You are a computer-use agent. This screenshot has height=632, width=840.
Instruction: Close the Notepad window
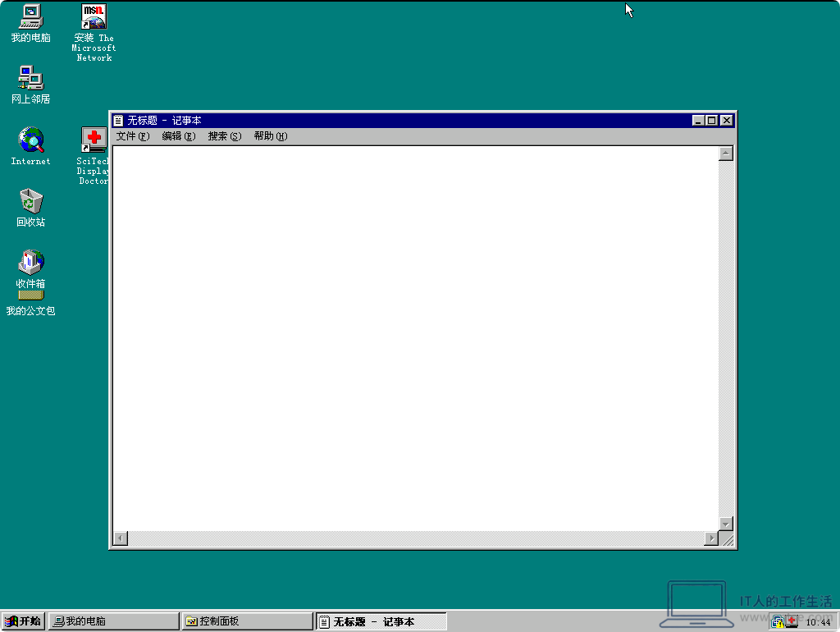coord(727,121)
